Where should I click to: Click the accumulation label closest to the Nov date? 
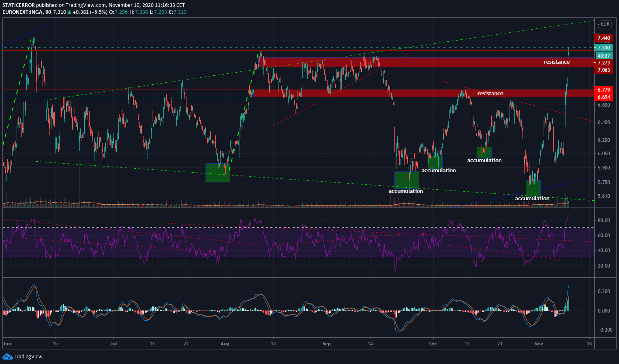pyautogui.click(x=532, y=199)
